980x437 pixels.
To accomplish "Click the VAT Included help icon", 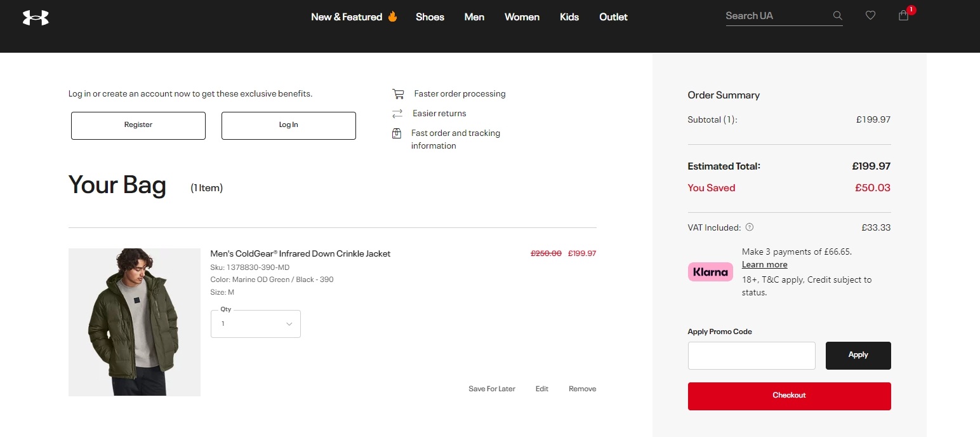I will (750, 227).
